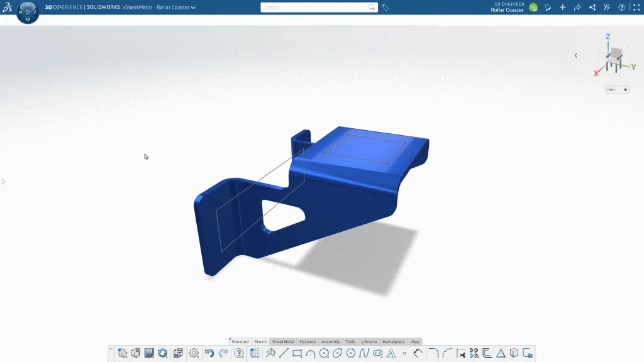The width and height of the screenshot is (644, 362).
Task: Click the Save icon in toolbar
Action: [149, 353]
